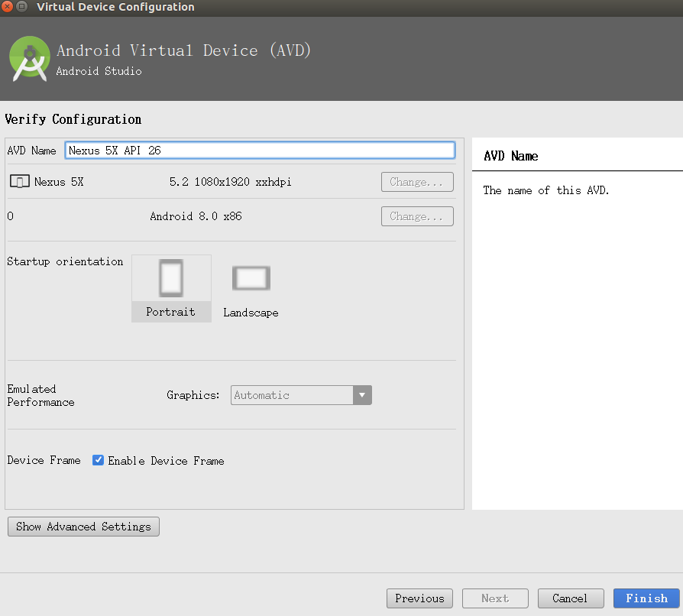Click the 'The name of this AVD.' help text
This screenshot has width=683, height=616.
click(x=545, y=190)
